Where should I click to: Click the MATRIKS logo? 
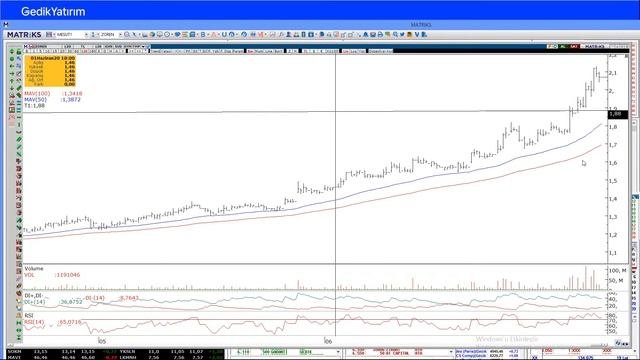pyautogui.click(x=24, y=35)
